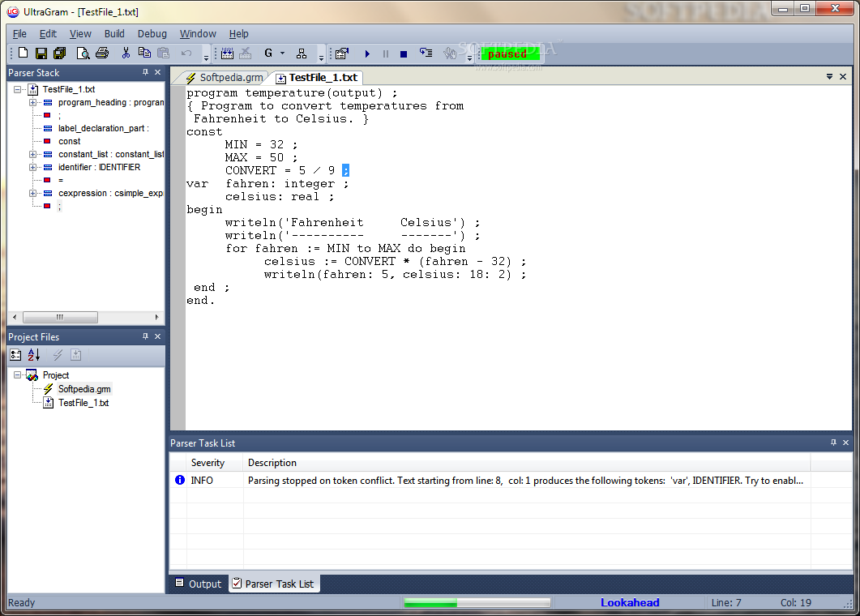Click the parser options icon
Viewport: 860px width, 616px height.
click(342, 53)
